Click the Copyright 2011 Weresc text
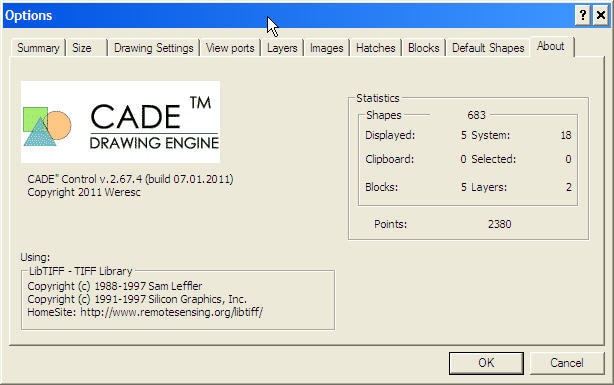This screenshot has height=385, width=614. pyautogui.click(x=84, y=192)
